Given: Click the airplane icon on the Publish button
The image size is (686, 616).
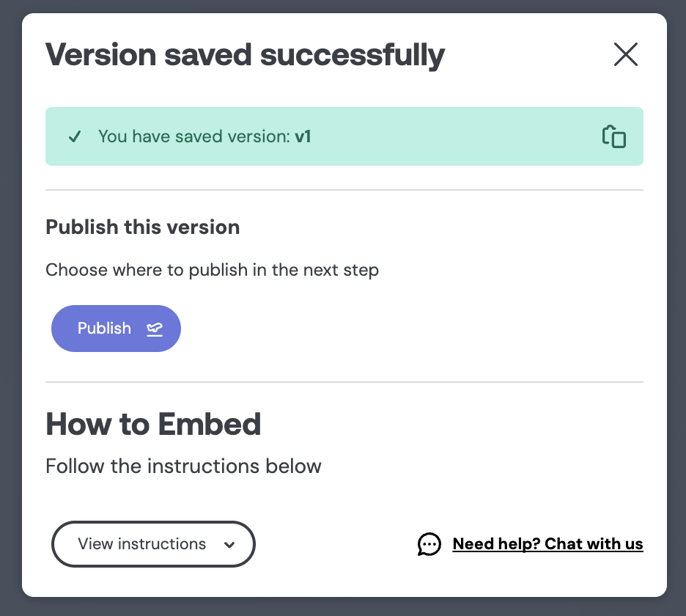Looking at the screenshot, I should (x=155, y=329).
